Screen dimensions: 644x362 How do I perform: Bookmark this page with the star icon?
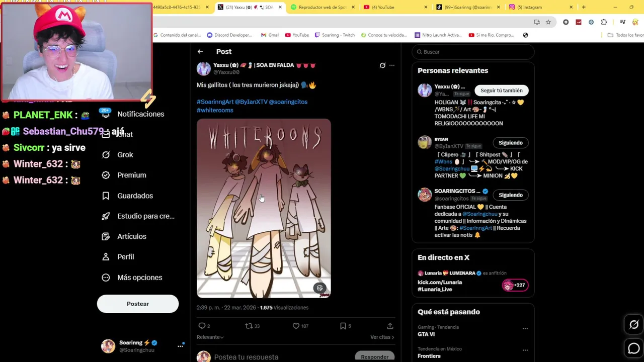coord(548,22)
